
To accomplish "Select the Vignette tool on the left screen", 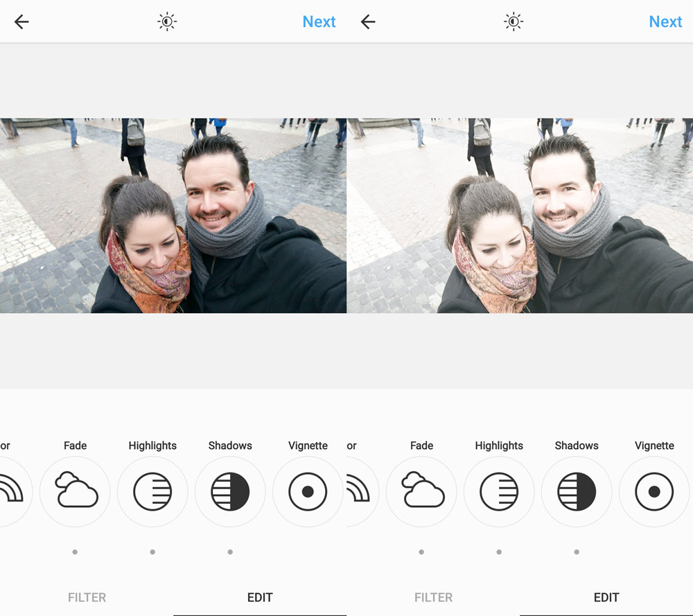I will point(308,491).
